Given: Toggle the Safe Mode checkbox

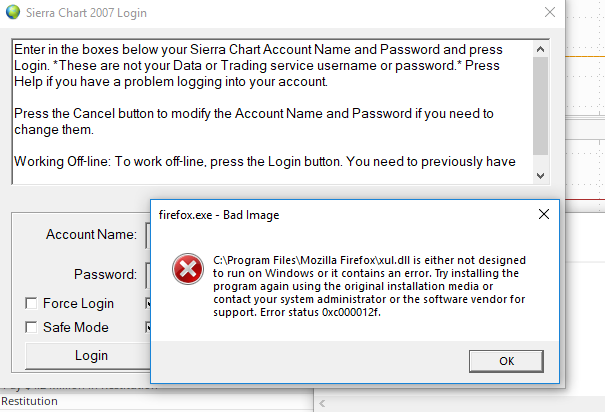Looking at the screenshot, I should point(32,327).
